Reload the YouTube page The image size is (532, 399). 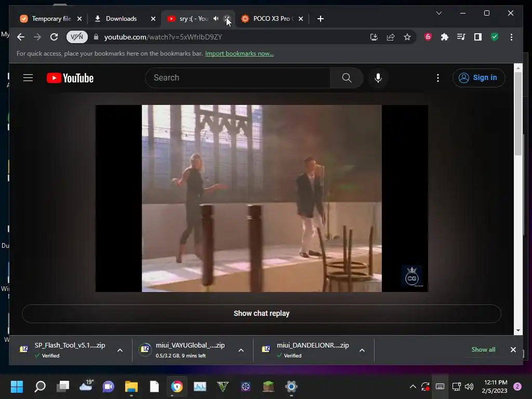click(x=54, y=37)
